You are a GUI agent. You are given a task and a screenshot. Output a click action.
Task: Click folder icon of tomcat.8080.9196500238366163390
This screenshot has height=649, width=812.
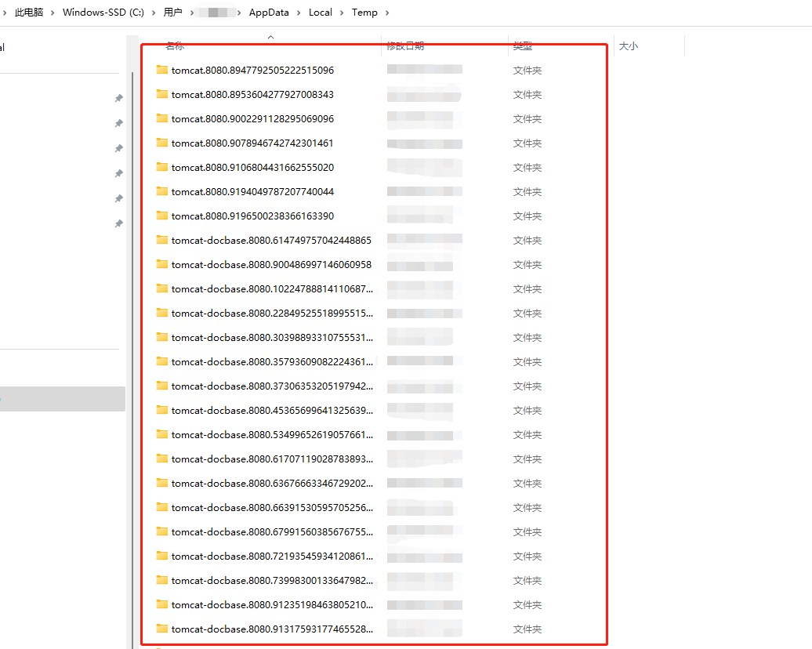point(162,216)
